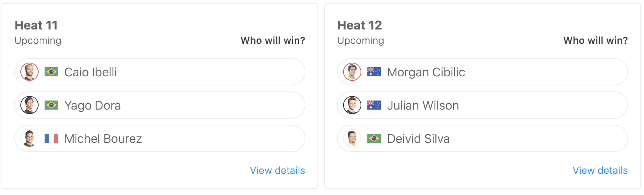Click France flag beside Michel Bourez
The width and height of the screenshot is (644, 195).
tap(51, 138)
